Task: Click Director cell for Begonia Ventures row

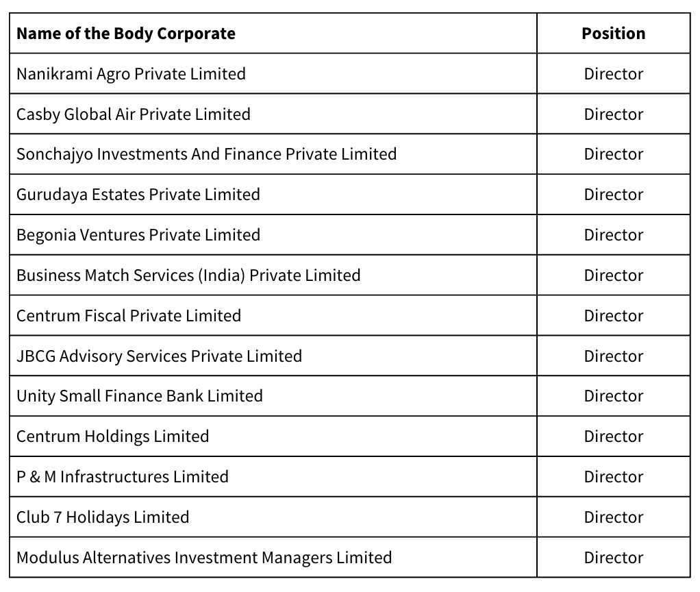Action: [613, 235]
